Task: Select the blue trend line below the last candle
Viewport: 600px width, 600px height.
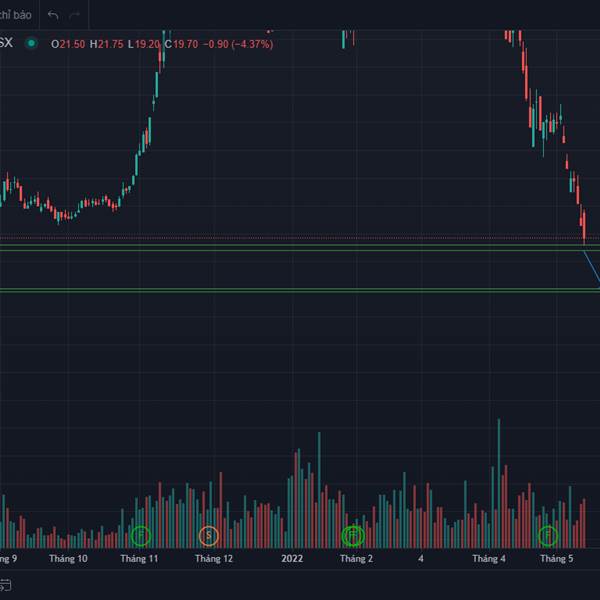Action: pyautogui.click(x=592, y=267)
